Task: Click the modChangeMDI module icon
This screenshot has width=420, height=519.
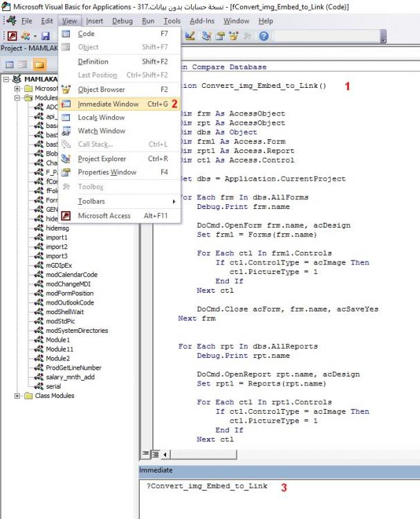Action: 39,284
